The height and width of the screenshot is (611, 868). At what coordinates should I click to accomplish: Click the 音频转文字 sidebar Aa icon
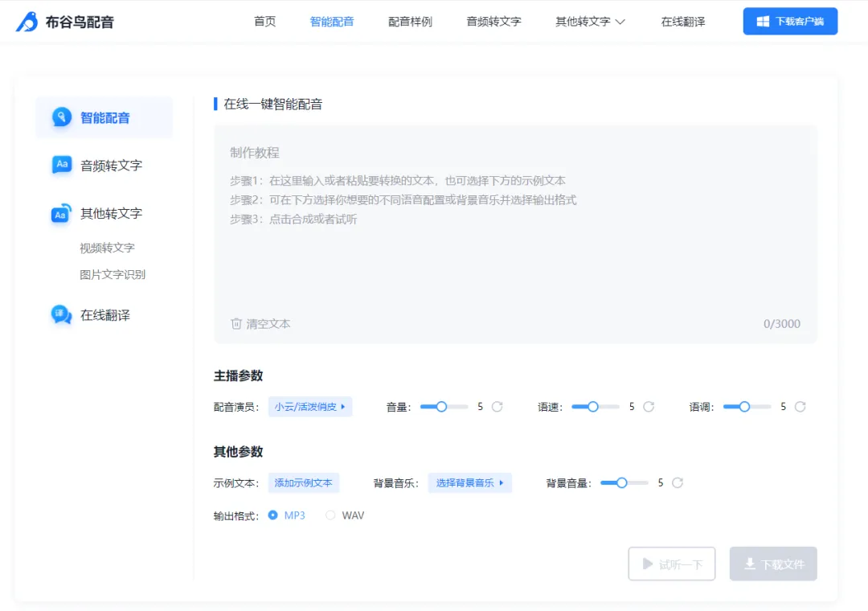point(61,165)
